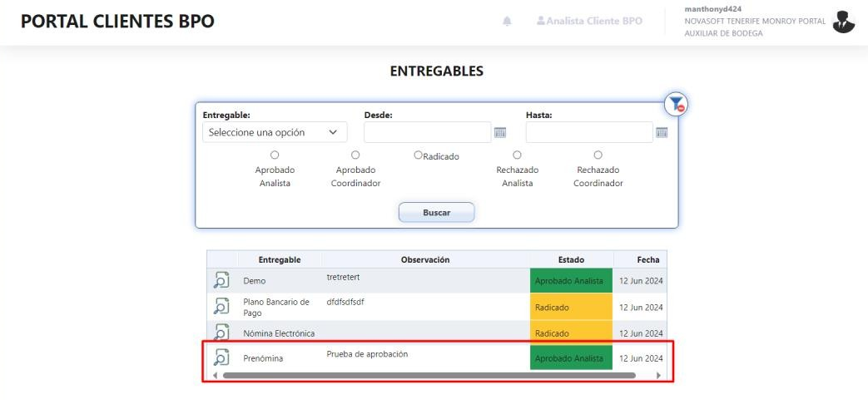Select the Rechazado Analista radio button
Image resolution: width=868 pixels, height=409 pixels.
click(517, 155)
